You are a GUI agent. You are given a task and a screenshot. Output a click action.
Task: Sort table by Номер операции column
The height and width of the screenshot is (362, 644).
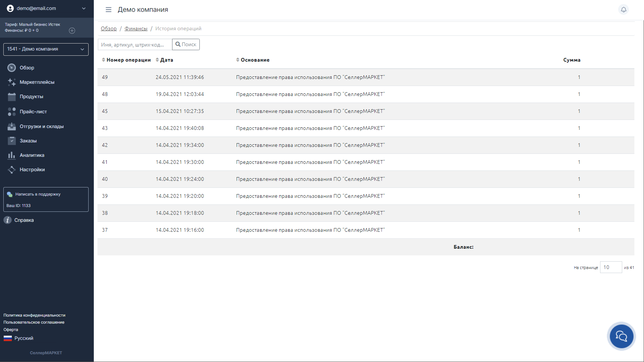coord(126,60)
